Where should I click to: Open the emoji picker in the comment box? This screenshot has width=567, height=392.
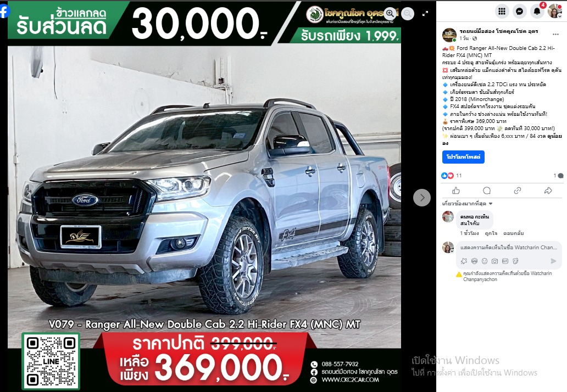[485, 261]
